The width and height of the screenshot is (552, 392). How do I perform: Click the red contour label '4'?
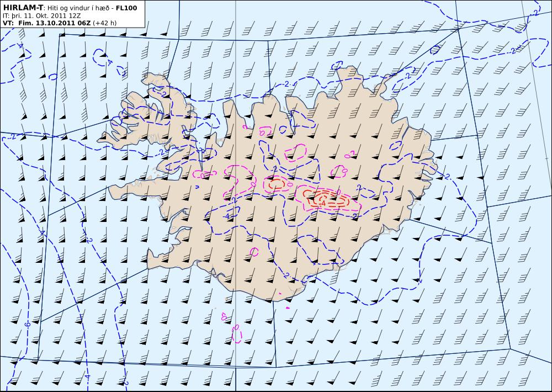(x=323, y=203)
